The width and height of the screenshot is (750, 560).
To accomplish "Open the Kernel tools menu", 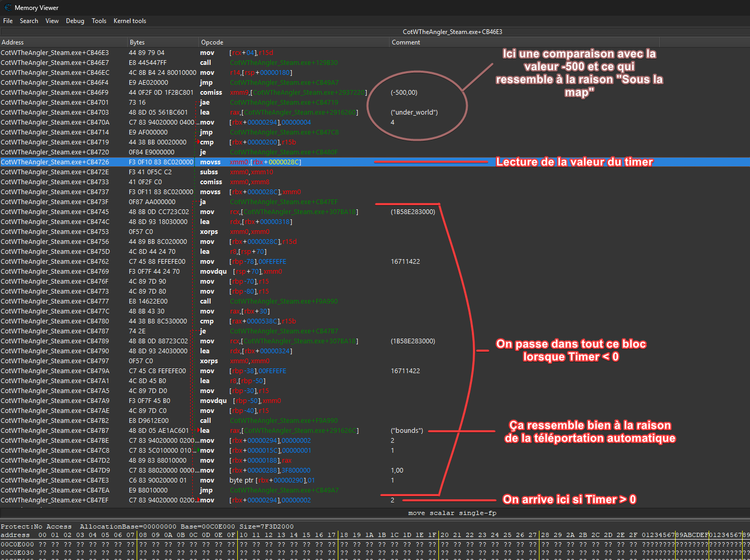I will click(130, 21).
